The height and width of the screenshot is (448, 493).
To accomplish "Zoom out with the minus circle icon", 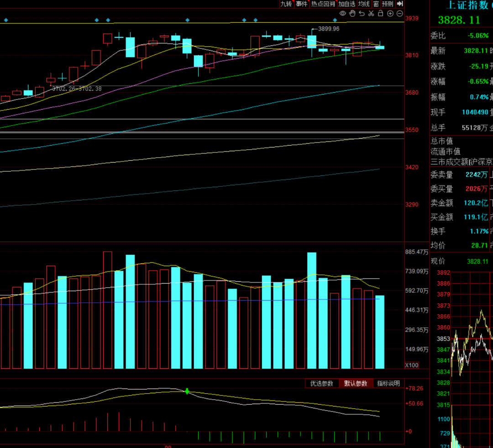I will pyautogui.click(x=399, y=14).
